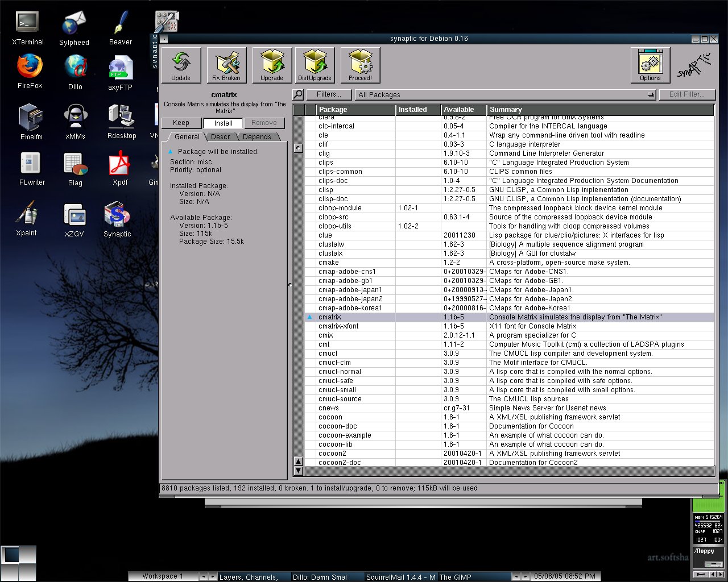Toggle the Keep action for cmatrix
Viewport: 728px width, 582px height.
181,123
